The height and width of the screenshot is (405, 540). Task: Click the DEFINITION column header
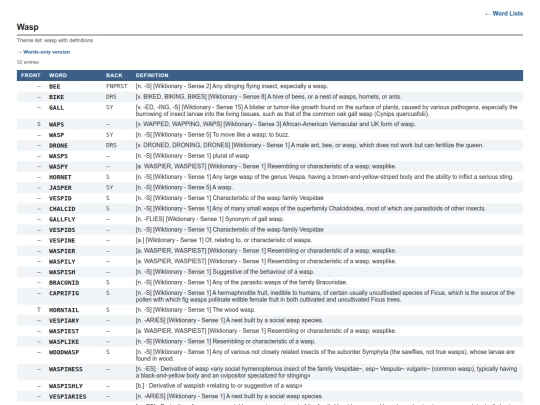(x=152, y=75)
